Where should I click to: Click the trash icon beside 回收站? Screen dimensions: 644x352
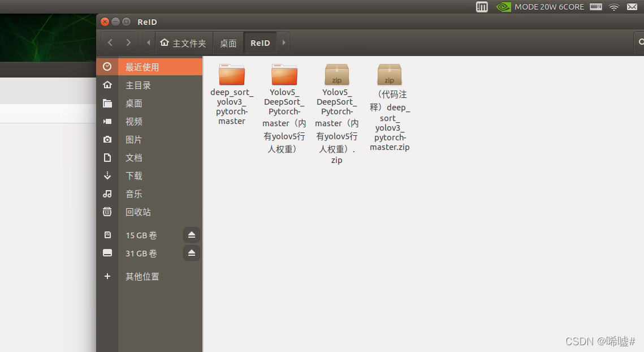tap(107, 212)
